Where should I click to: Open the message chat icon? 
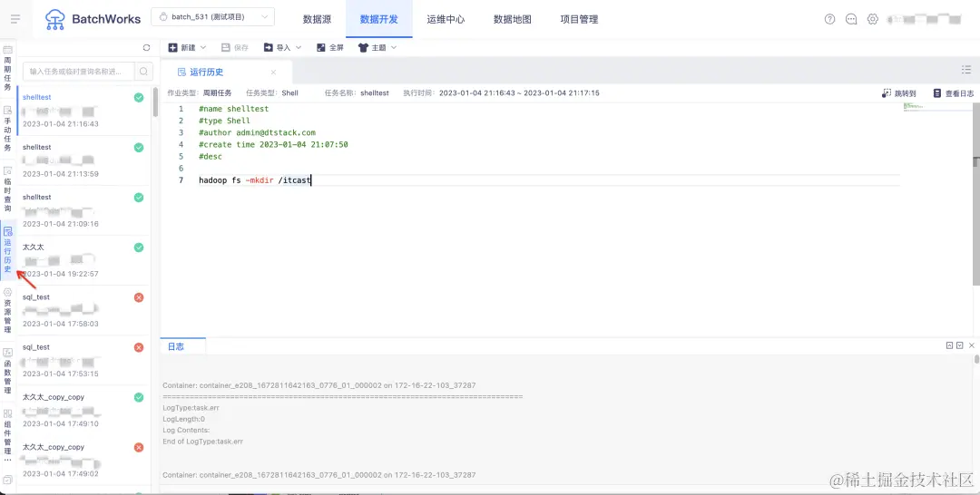coord(850,19)
